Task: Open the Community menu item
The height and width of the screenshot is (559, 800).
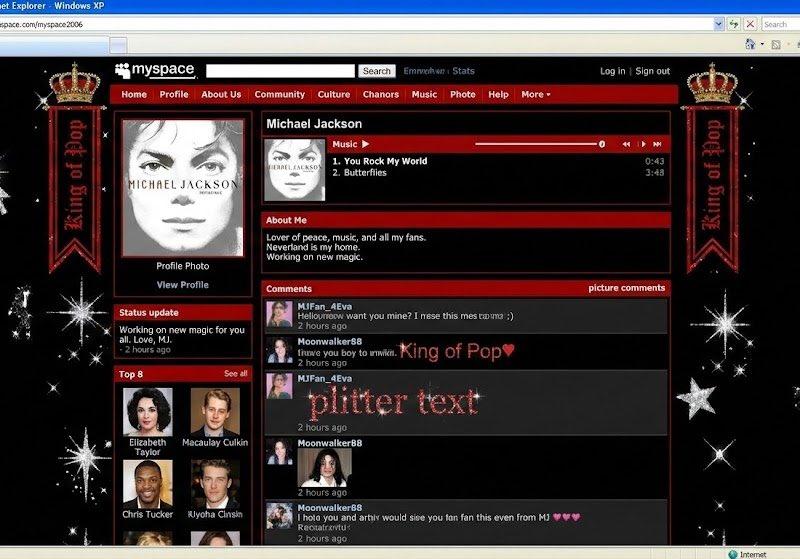Action: (280, 94)
